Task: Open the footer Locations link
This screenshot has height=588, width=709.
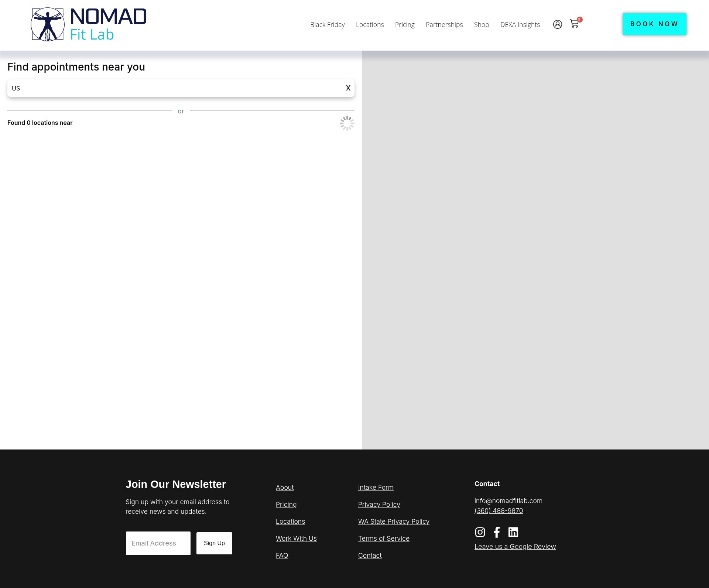Action: point(290,522)
